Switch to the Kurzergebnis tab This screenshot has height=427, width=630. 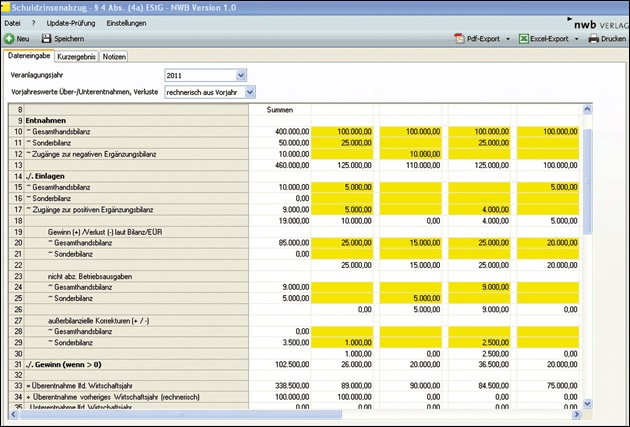point(76,57)
